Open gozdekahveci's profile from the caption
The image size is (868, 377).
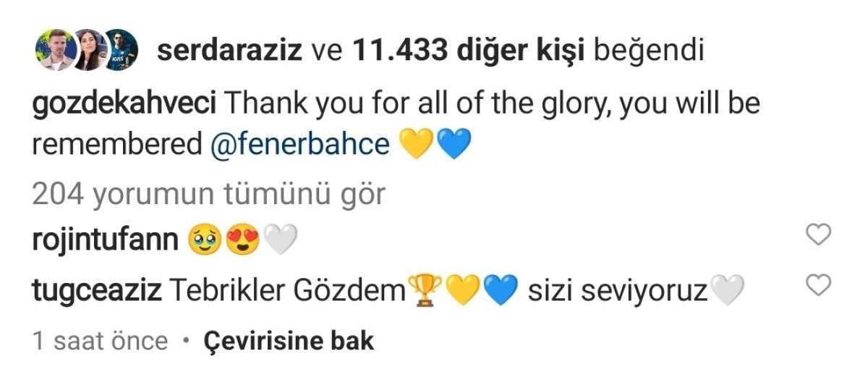click(124, 104)
